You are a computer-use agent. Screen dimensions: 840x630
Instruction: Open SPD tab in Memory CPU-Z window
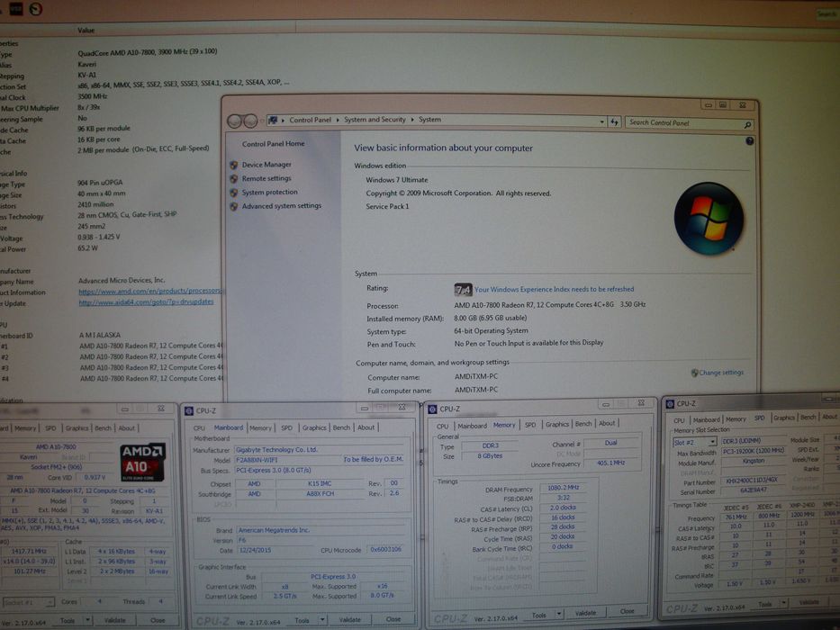pyautogui.click(x=530, y=425)
